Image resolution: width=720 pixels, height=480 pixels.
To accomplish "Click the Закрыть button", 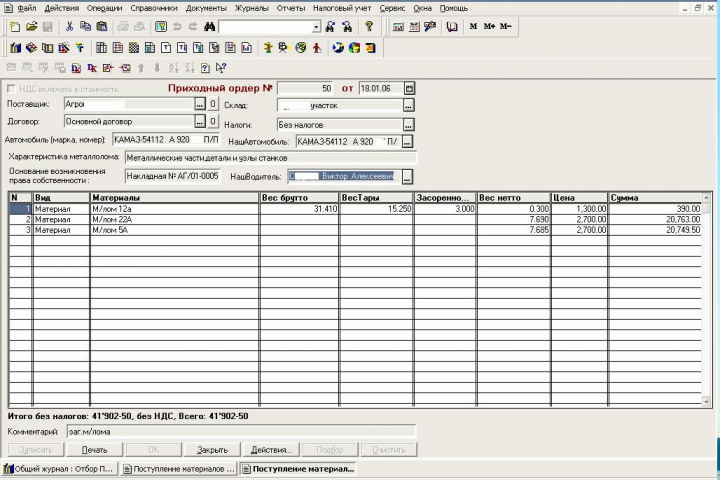I will point(212,450).
